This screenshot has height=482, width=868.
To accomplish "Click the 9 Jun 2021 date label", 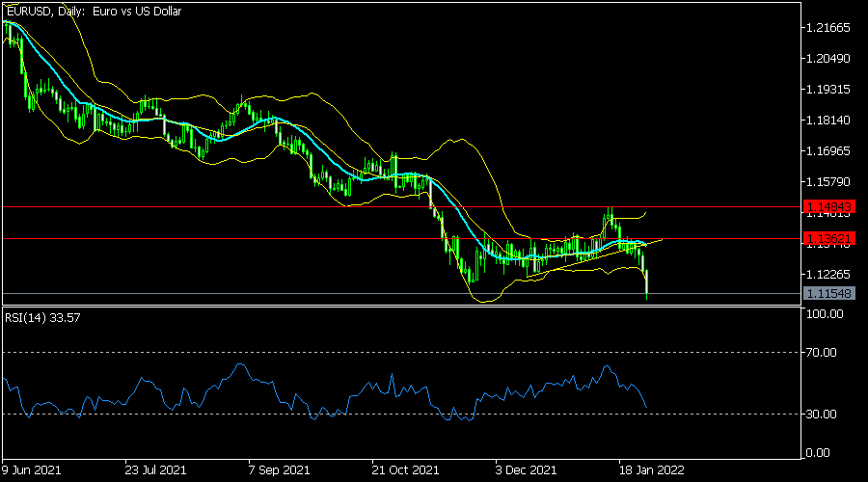I will click(x=31, y=470).
